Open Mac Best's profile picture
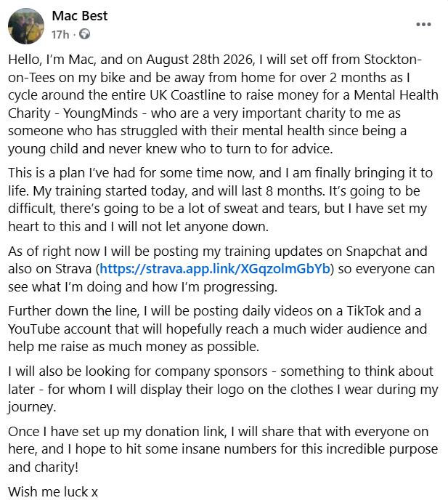Screen dimensions: 448x503 click(26, 26)
